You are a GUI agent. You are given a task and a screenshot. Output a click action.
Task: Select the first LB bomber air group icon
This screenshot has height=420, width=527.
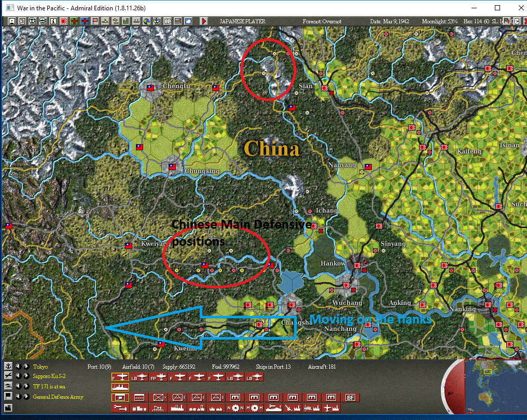click(139, 377)
